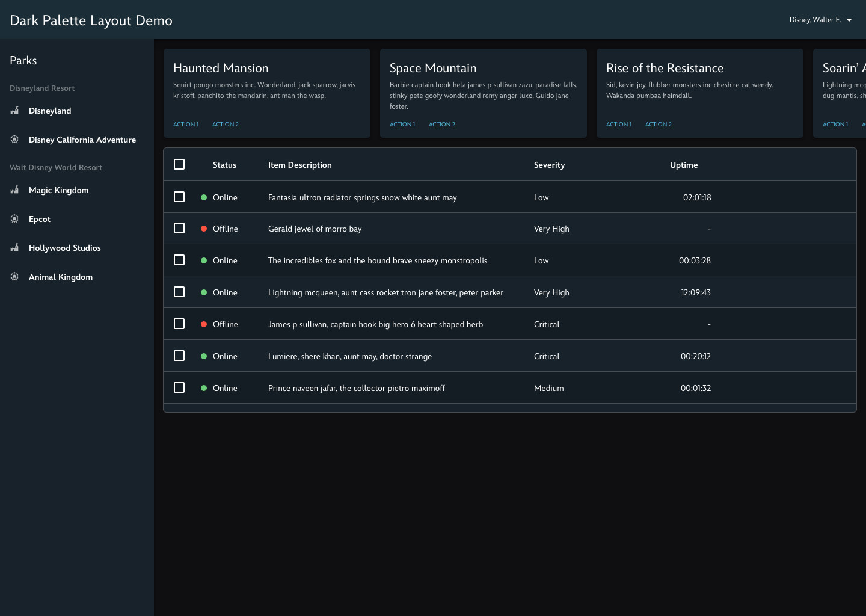Click ACTION 2 on the Space Mountain card
Image resolution: width=866 pixels, height=616 pixels.
[x=442, y=124]
